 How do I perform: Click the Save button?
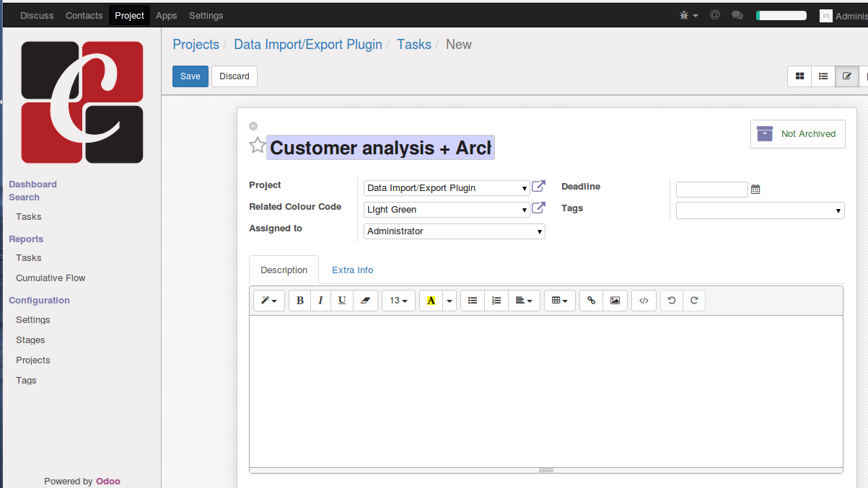[190, 76]
